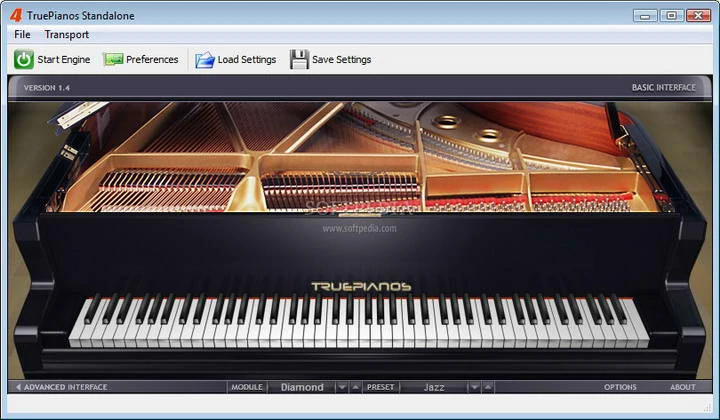Click the Jazz preset name field

point(434,387)
